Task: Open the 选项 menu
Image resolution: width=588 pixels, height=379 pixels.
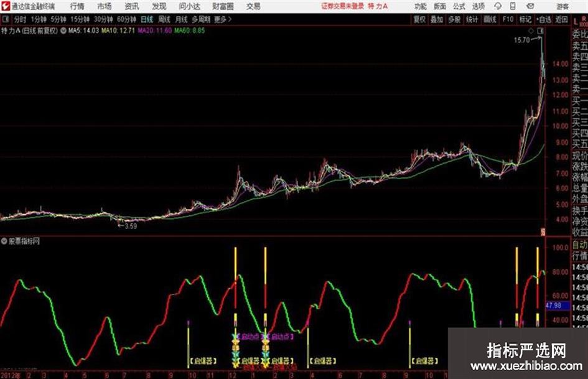Action: pos(478,6)
